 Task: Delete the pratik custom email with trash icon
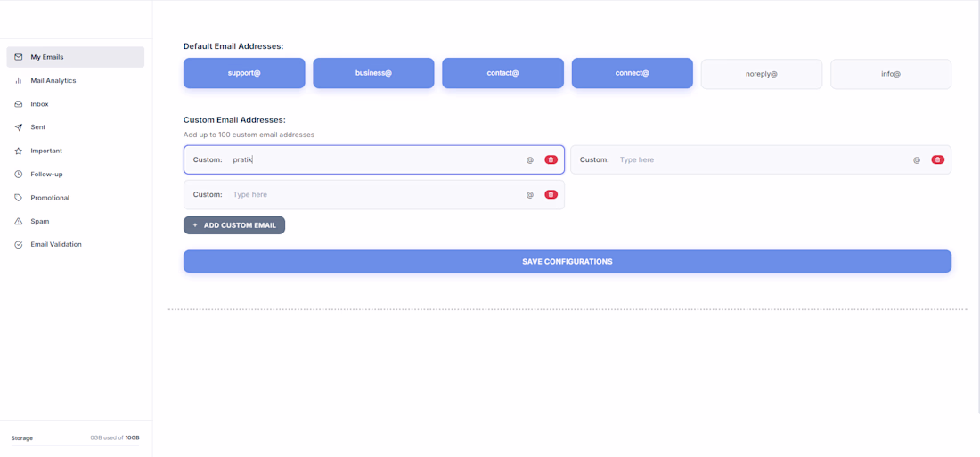(x=551, y=160)
